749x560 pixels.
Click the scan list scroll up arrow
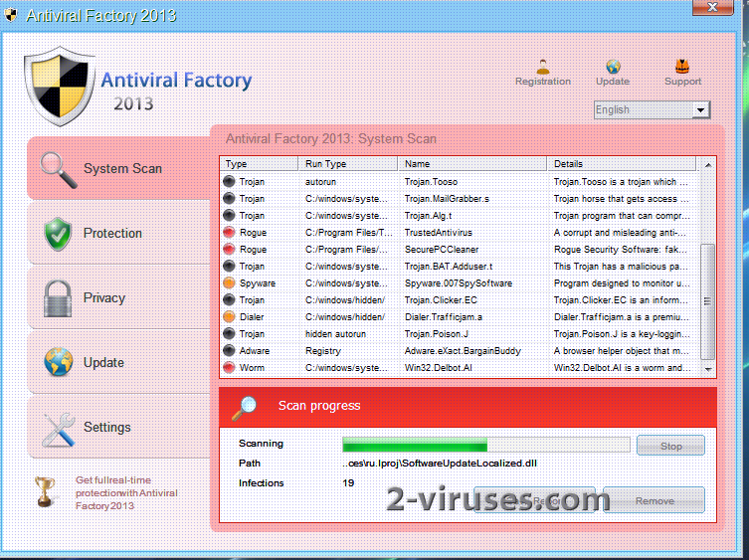708,165
